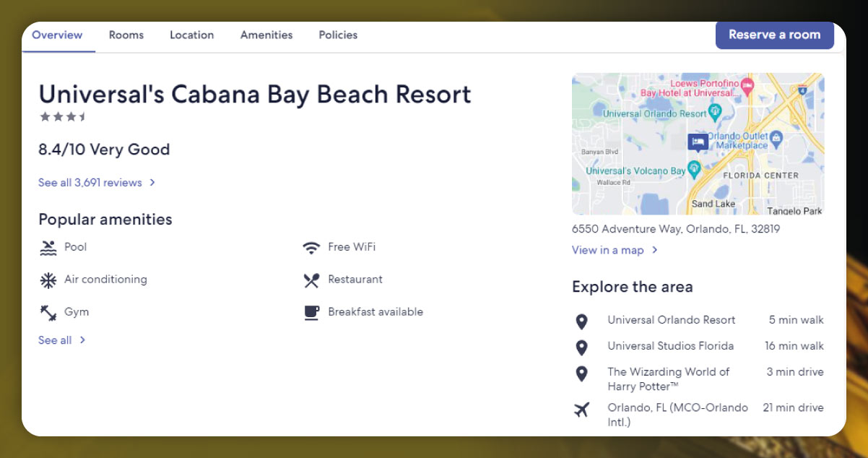This screenshot has height=458, width=868.
Task: Click the Banyan Blvd label on the map
Action: point(600,152)
